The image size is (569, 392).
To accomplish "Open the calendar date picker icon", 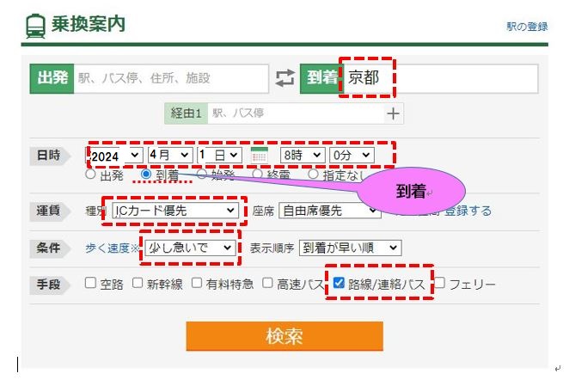I will [260, 156].
